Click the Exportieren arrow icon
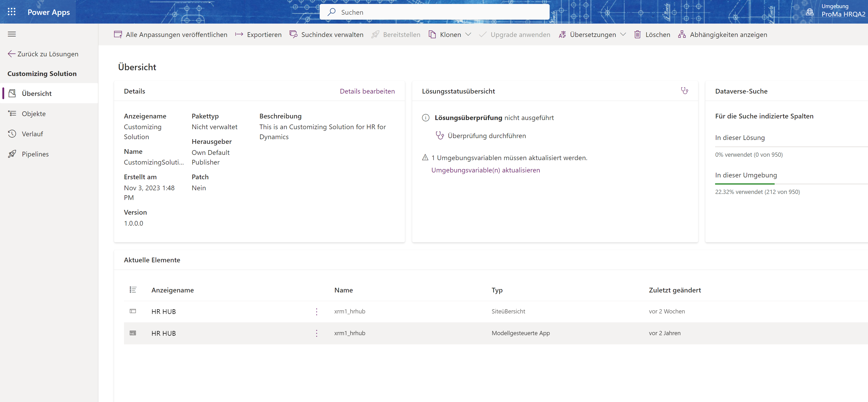 tap(239, 34)
